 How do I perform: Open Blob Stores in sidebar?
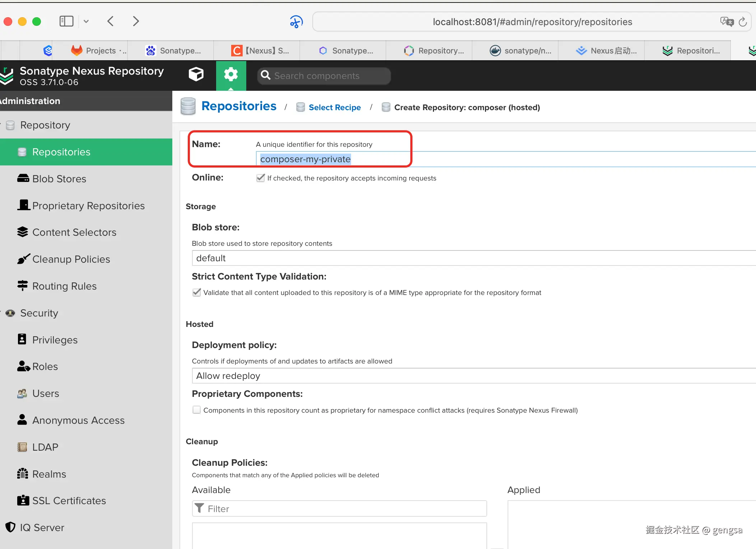point(59,179)
